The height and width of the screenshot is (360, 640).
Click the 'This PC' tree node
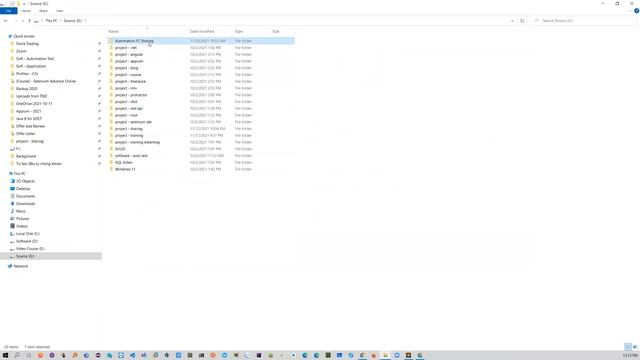[19, 173]
